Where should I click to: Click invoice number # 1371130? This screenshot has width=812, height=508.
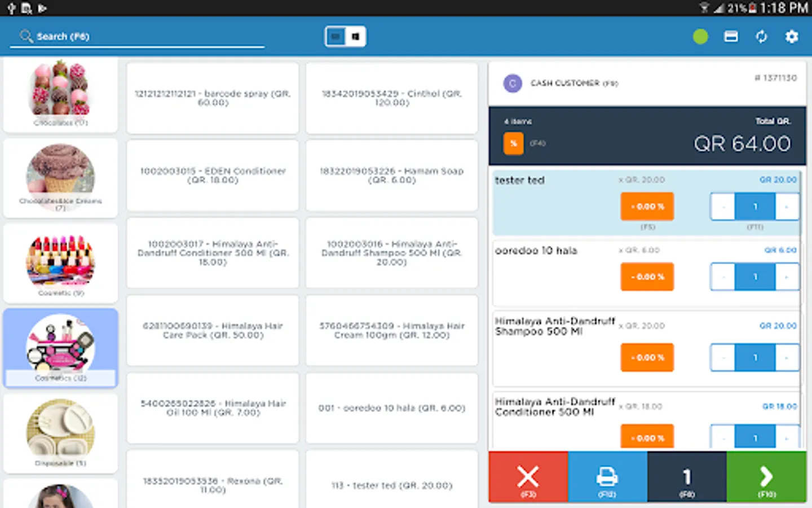click(775, 78)
